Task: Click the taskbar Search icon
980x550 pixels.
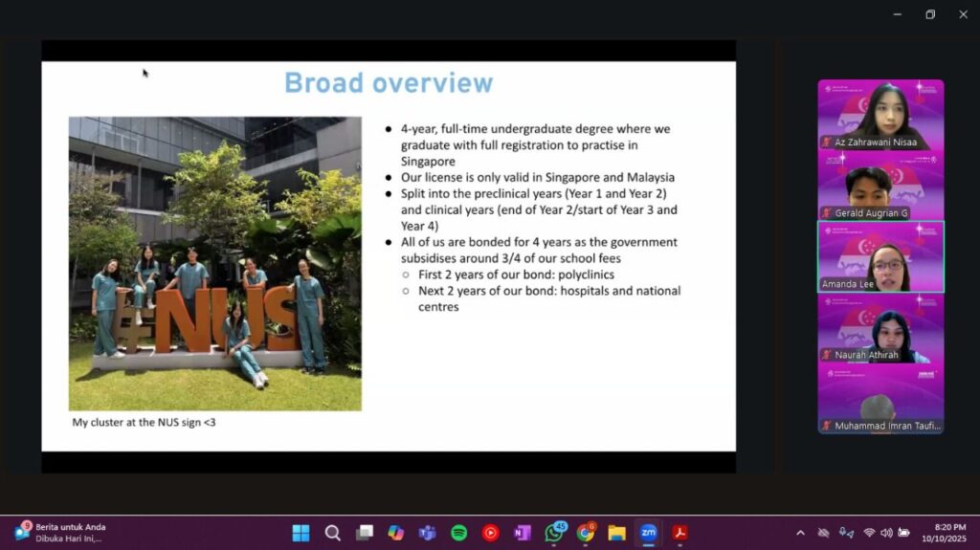Action: [332, 533]
